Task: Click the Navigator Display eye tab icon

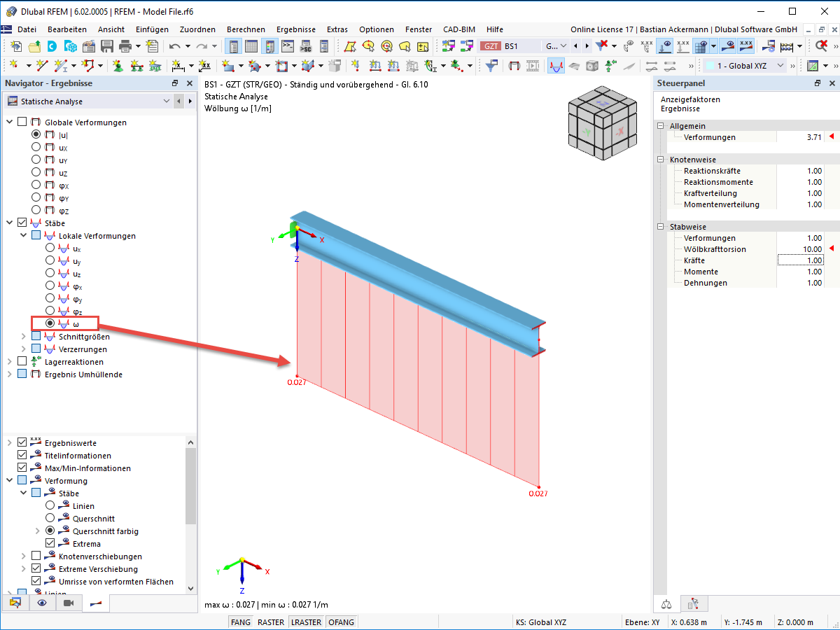Action: 42,603
